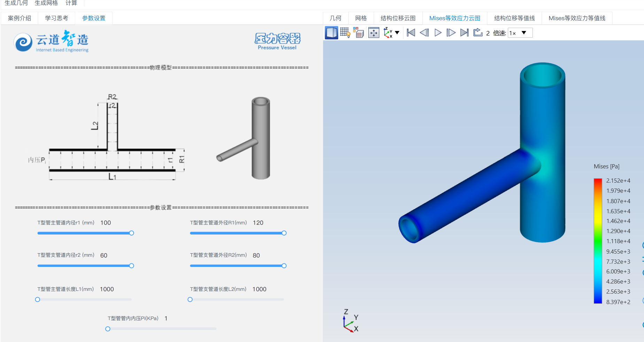
Task: Click the R1 value 120
Action: pyautogui.click(x=258, y=223)
